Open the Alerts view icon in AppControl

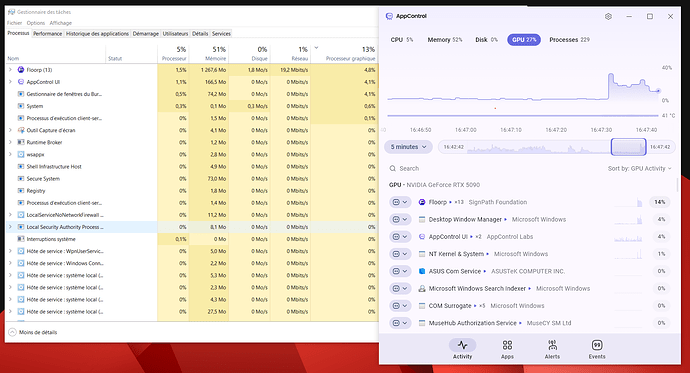552,345
